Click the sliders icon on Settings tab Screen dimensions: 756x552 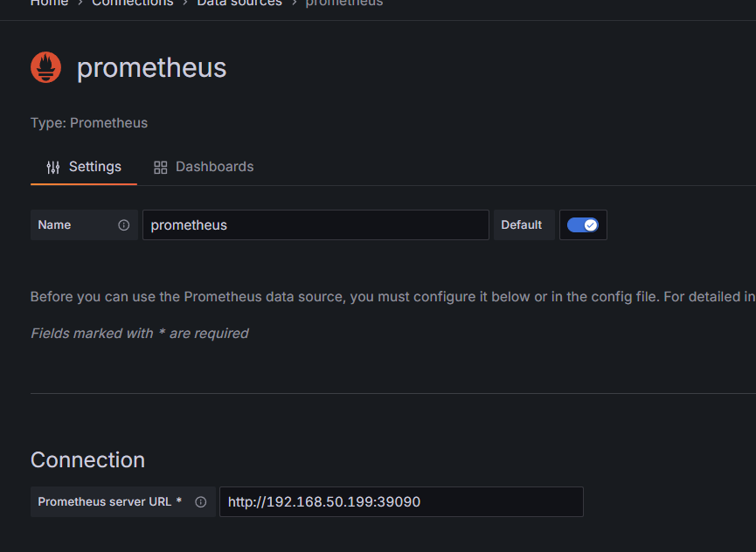click(53, 167)
